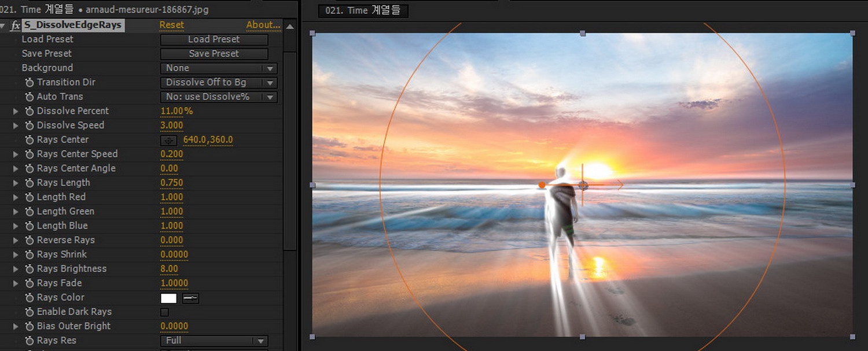Toggle the Dissolve Speed stopwatch
Viewport: 868px width, 351px height.
(29, 125)
